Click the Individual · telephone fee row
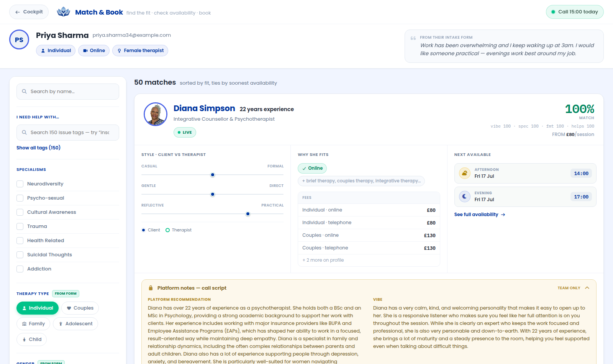The height and width of the screenshot is (364, 613). coord(369,223)
